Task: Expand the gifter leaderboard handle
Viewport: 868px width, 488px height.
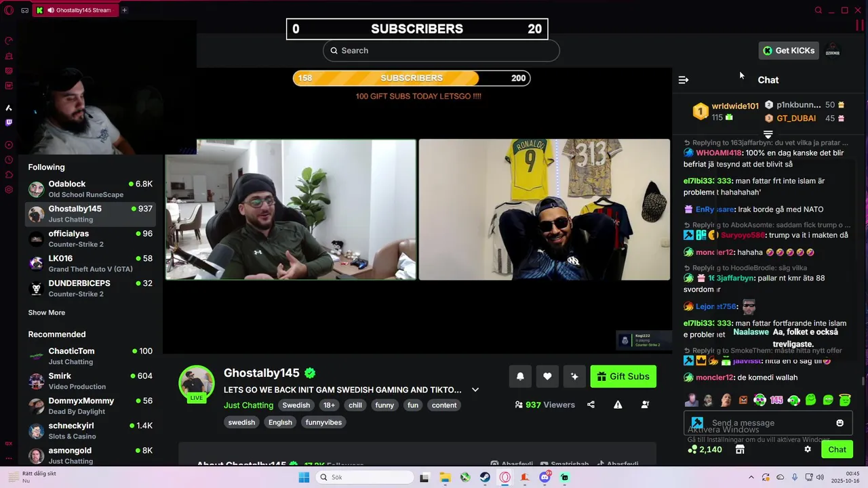Action: (768, 134)
